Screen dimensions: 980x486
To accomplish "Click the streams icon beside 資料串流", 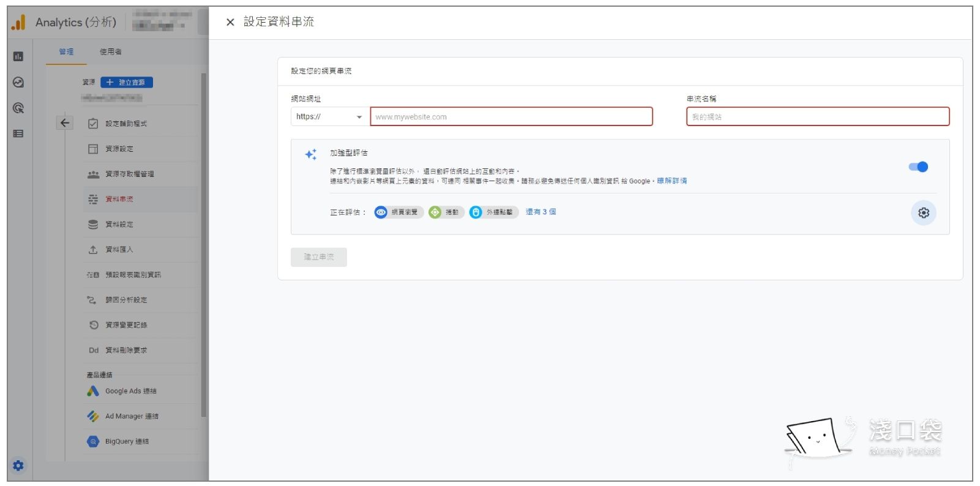I will [93, 200].
